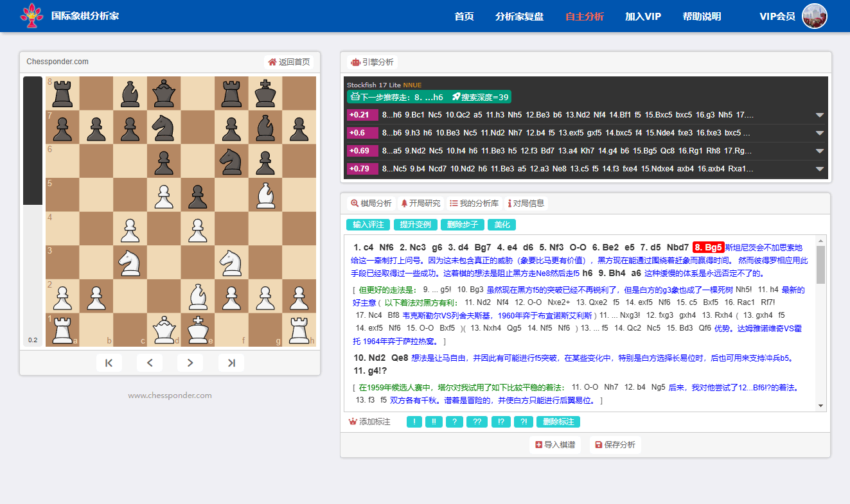Open 棋局分析 tab
Image resolution: width=850 pixels, height=504 pixels.
[x=371, y=204]
